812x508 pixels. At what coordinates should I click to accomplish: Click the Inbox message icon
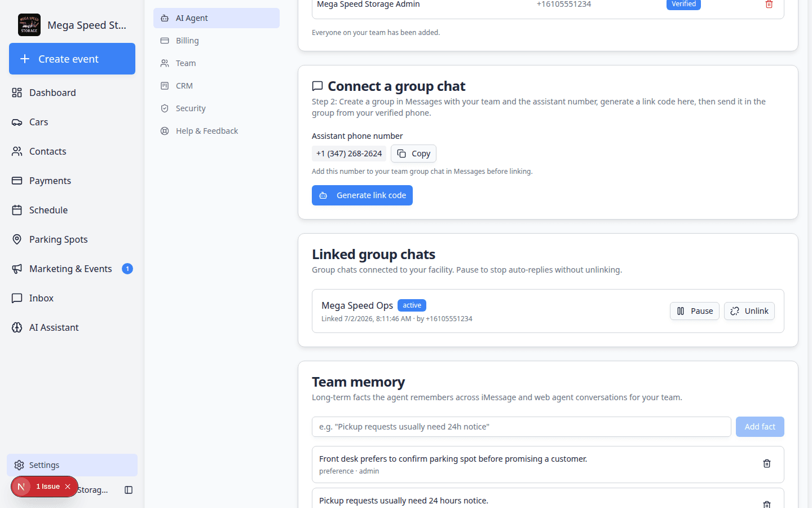[17, 298]
